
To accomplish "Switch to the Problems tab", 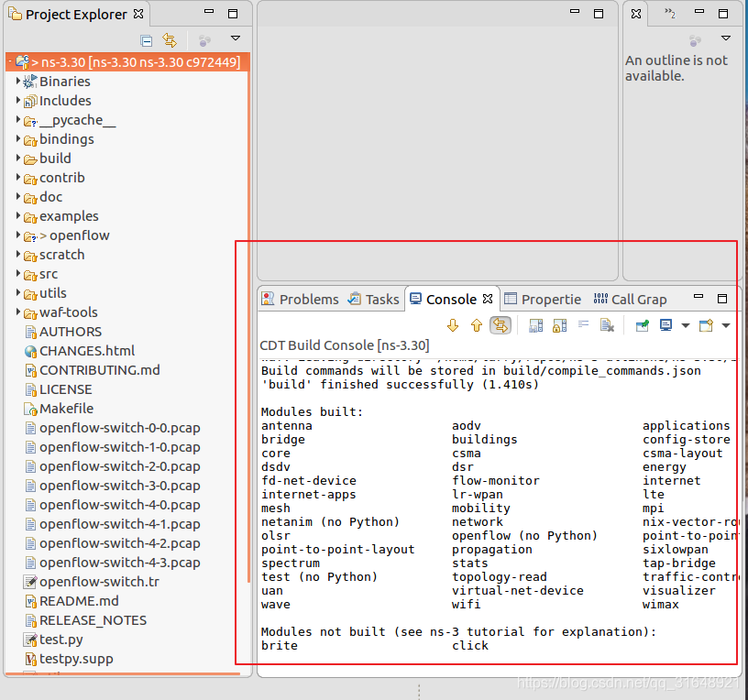I will coord(300,299).
